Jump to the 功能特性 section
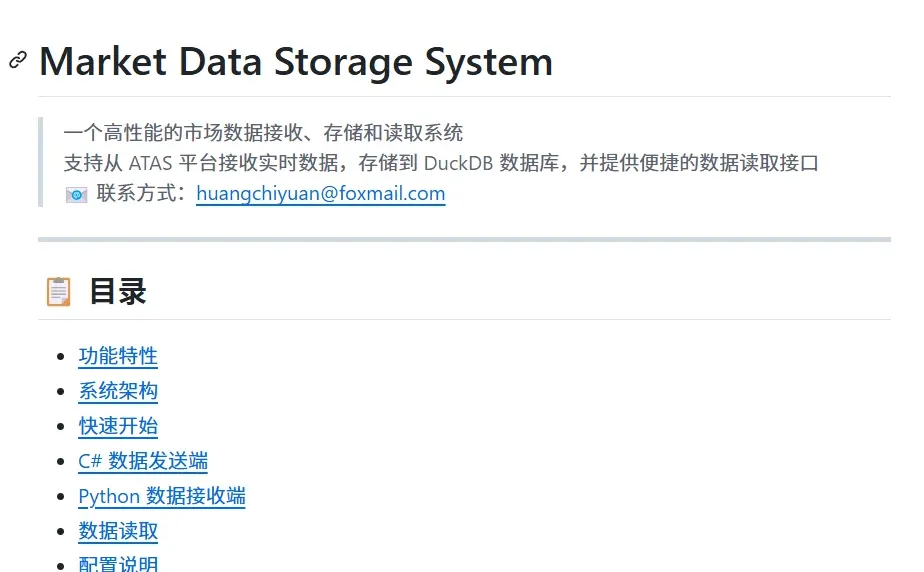 click(118, 356)
